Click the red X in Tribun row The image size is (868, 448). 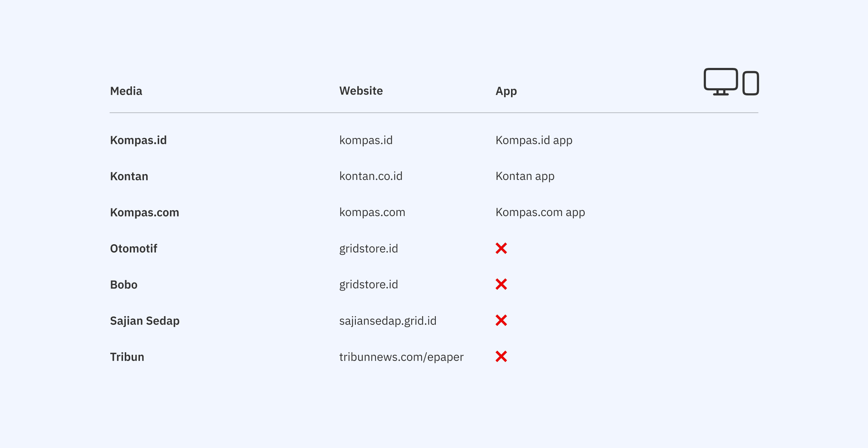(x=501, y=357)
